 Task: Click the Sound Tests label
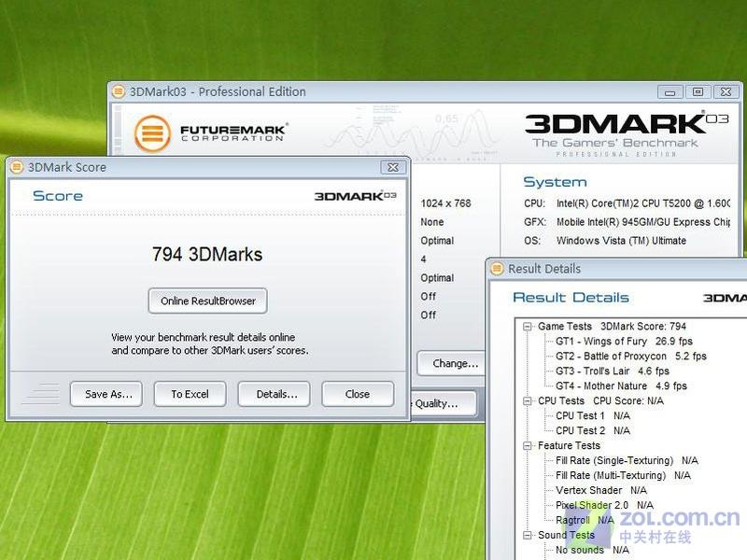(x=566, y=535)
